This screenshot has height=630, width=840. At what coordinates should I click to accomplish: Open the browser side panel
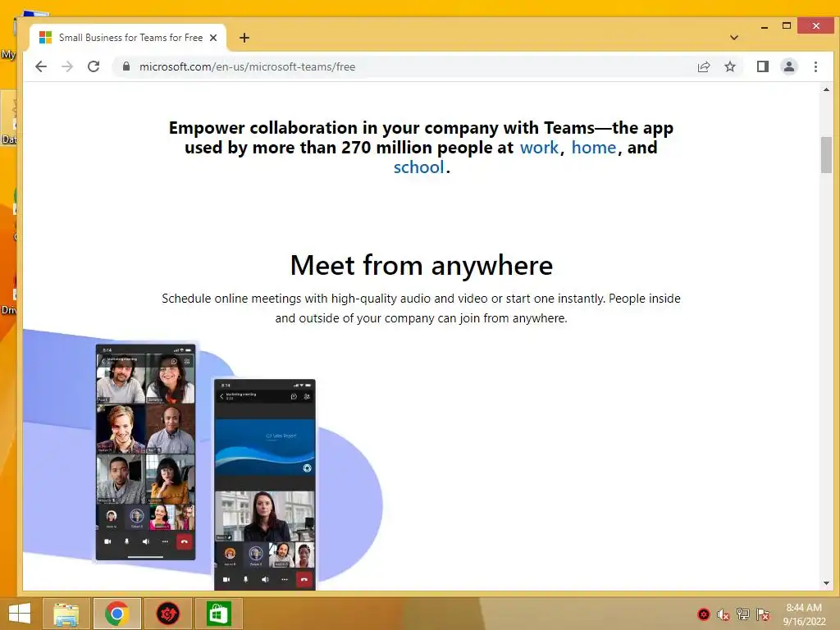point(762,66)
